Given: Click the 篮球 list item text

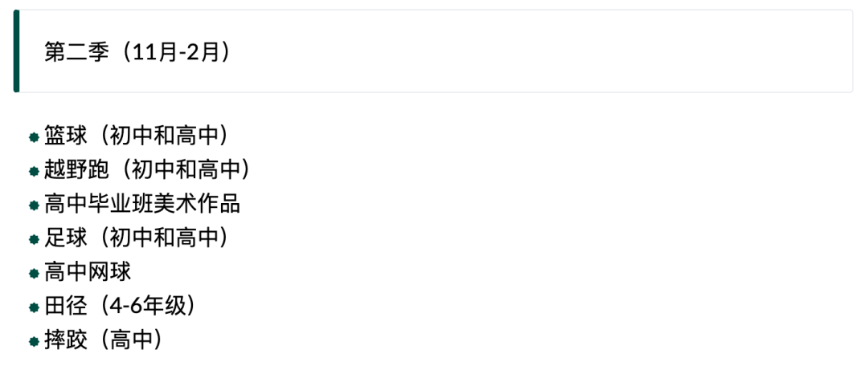Looking at the screenshot, I should point(66,136).
